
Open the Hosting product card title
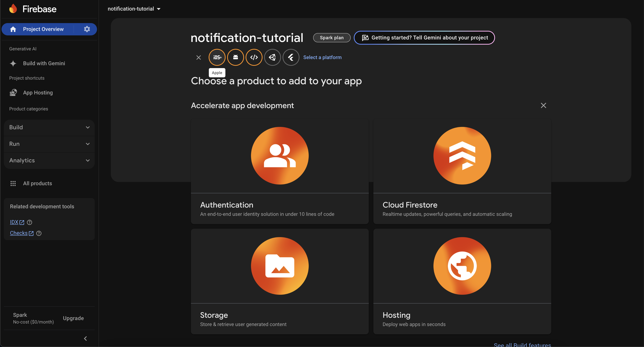click(x=396, y=315)
